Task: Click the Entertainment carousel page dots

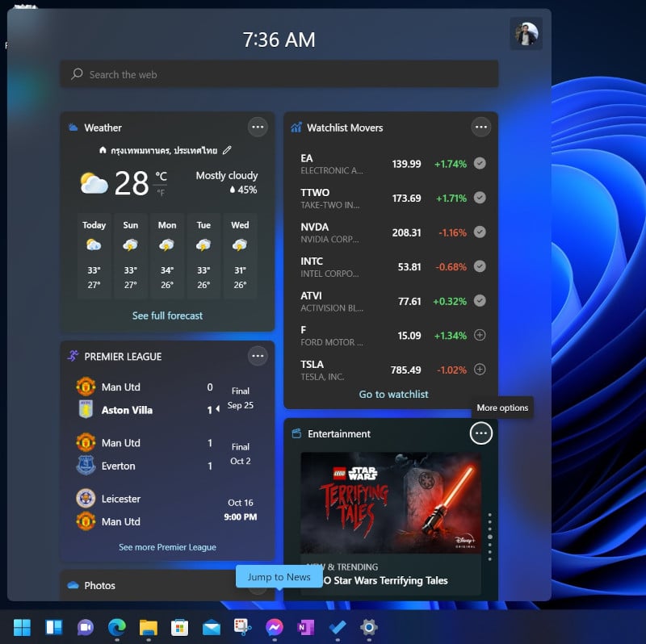Action: pos(489,537)
